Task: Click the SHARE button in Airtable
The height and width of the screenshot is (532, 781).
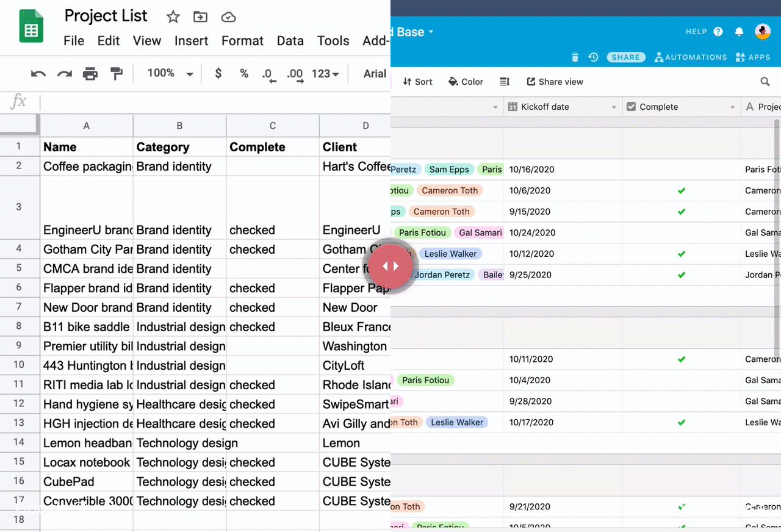Action: (x=626, y=57)
